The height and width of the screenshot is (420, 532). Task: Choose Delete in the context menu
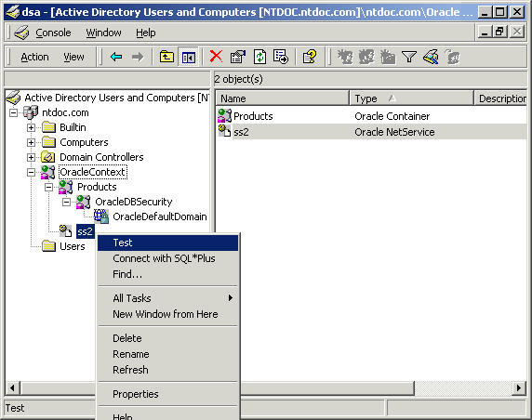[167, 338]
